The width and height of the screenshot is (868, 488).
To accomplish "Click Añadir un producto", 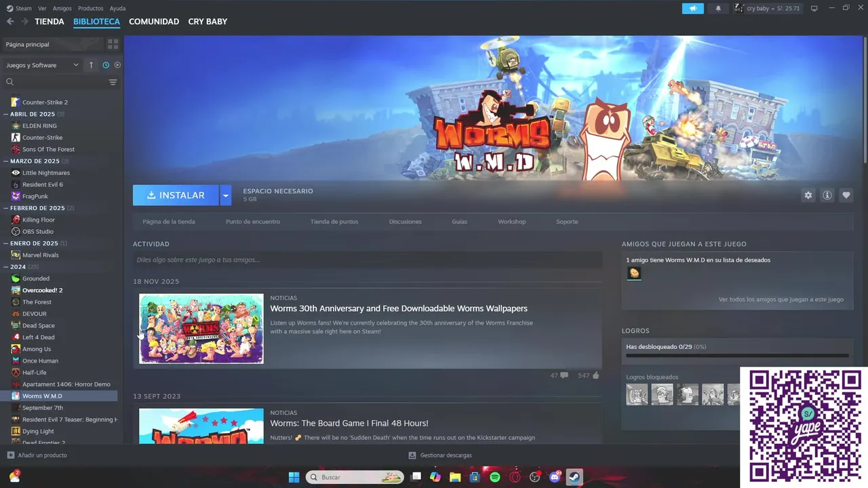I will (x=37, y=455).
